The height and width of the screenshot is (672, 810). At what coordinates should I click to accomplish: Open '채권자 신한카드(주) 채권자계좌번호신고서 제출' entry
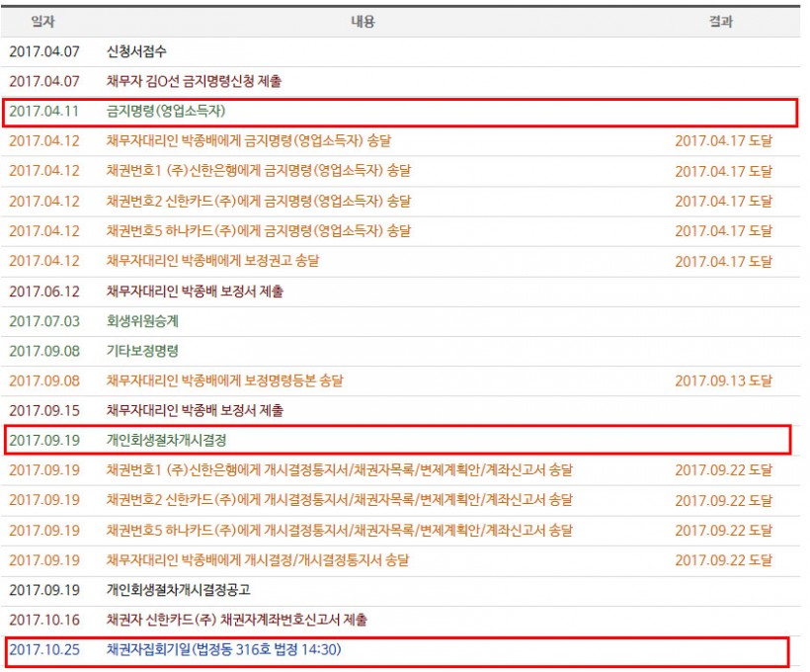[237, 620]
